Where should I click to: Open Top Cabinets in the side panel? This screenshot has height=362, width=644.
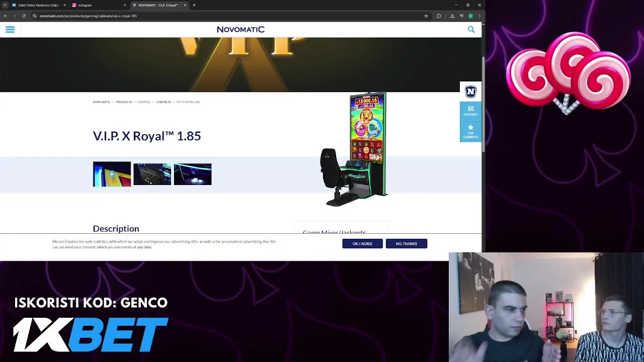coord(470,132)
